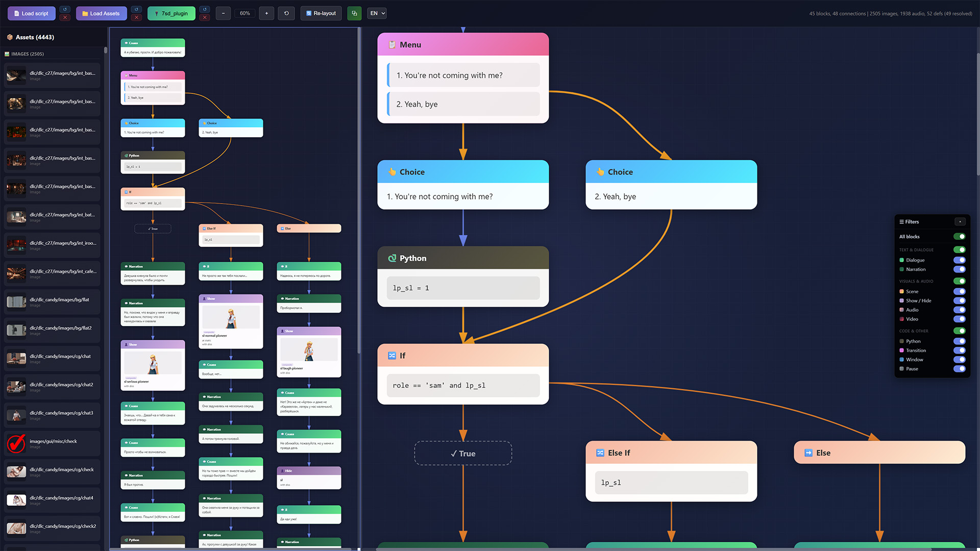Click the Show / Hide lavender color swatch

(901, 301)
